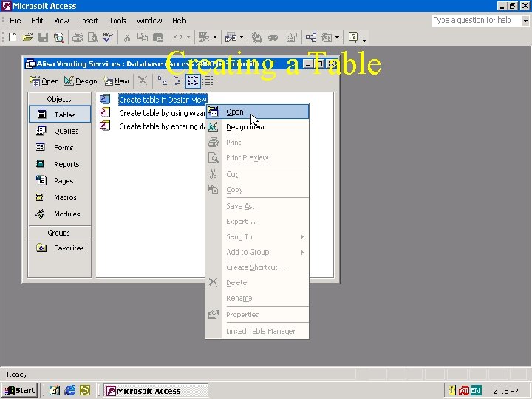This screenshot has height=399, width=532.
Task: Choose Open in the context menu
Action: (257, 112)
